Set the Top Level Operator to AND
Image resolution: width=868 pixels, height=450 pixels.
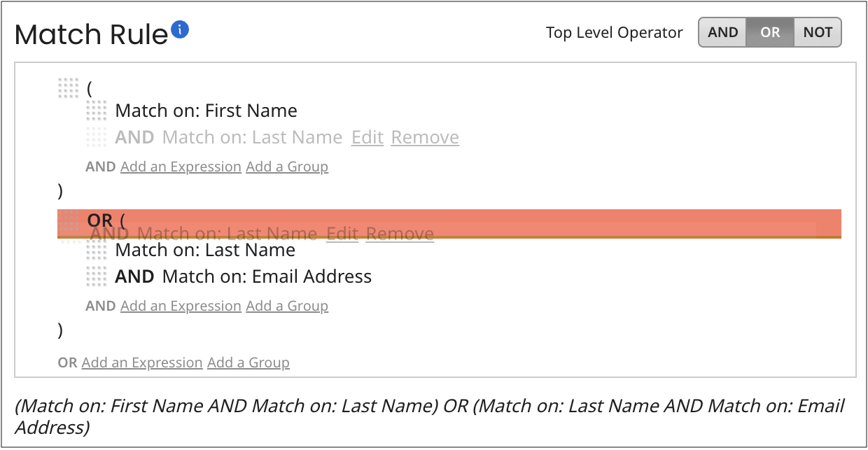point(722,31)
